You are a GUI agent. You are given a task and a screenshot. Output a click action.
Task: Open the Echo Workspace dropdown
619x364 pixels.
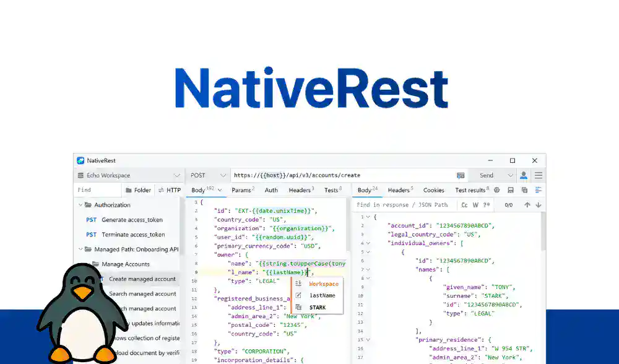point(129,175)
